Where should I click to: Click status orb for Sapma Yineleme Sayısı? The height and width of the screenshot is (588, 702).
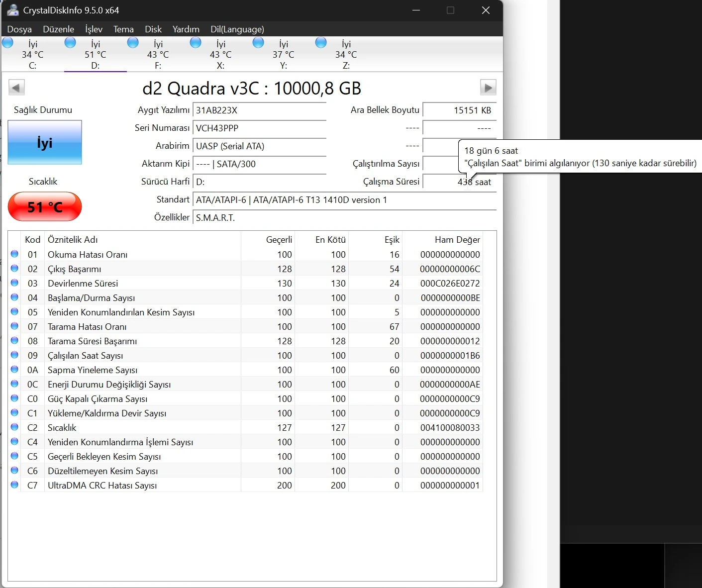(x=14, y=370)
